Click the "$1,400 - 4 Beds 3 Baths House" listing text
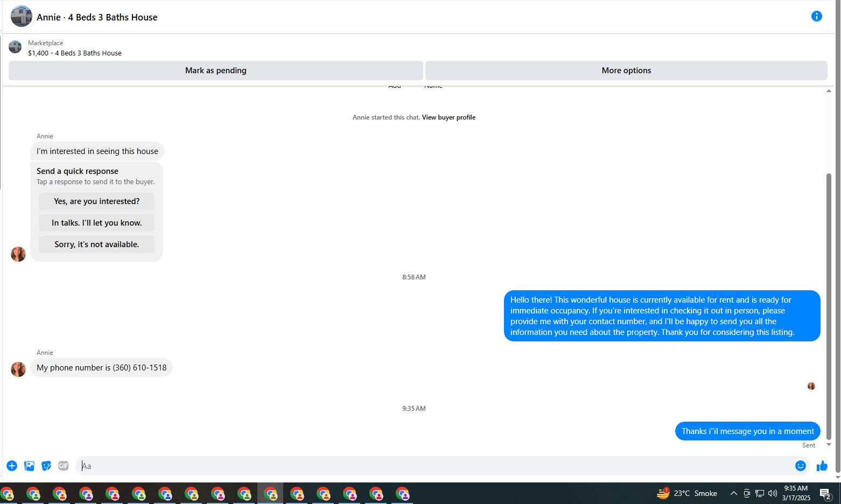 tap(75, 53)
